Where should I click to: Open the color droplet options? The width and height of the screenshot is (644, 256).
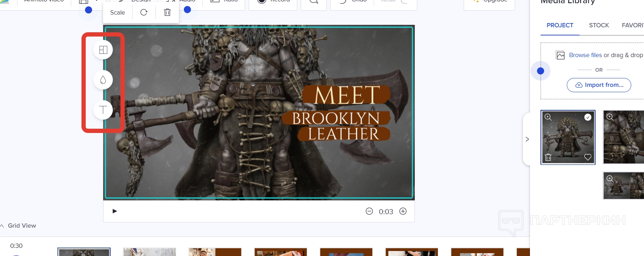103,80
